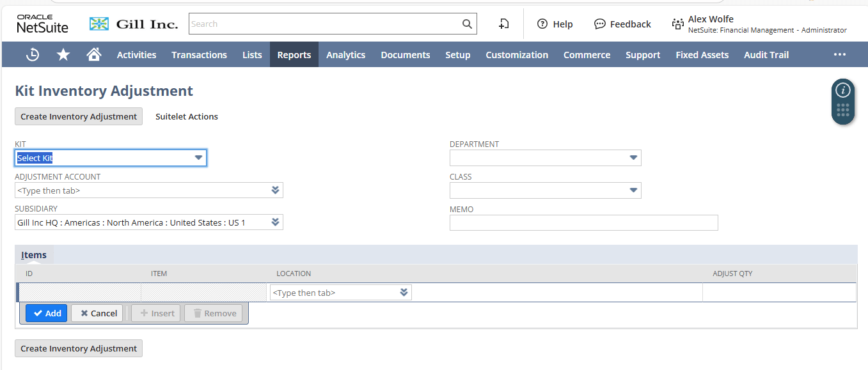This screenshot has width=868, height=370.
Task: Expand the navigation overflow ellipsis menu
Action: tap(840, 55)
